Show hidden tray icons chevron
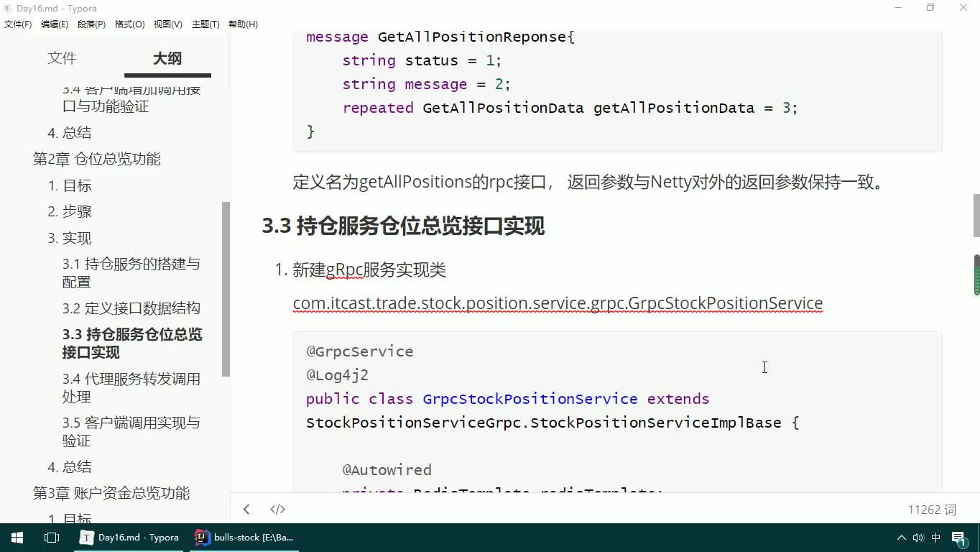Image resolution: width=980 pixels, height=552 pixels. (901, 538)
